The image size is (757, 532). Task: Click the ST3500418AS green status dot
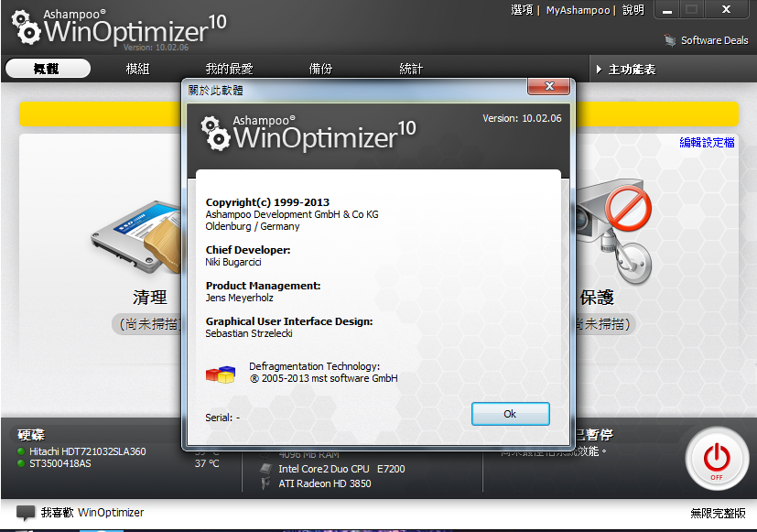click(21, 463)
